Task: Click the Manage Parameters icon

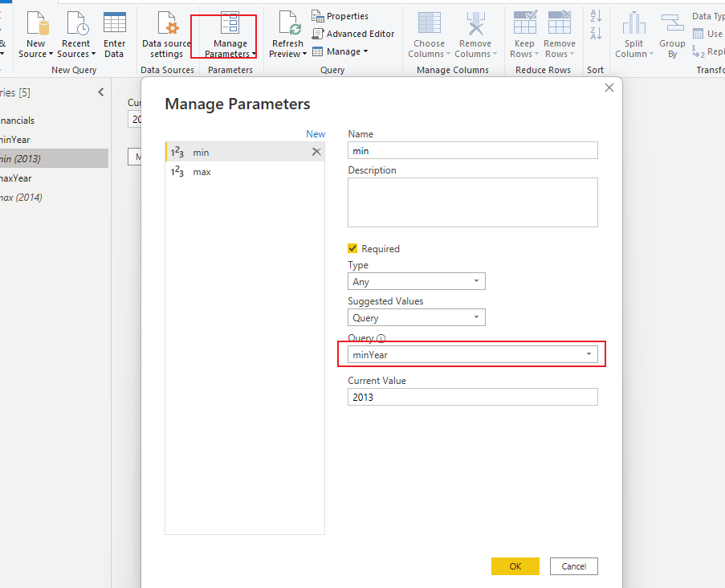Action: [x=230, y=22]
